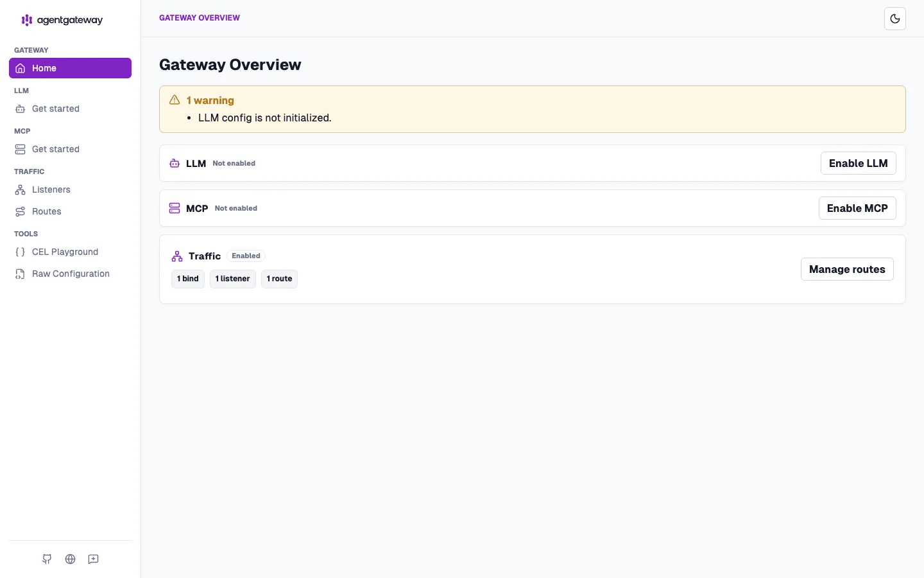Click the '1 listener' badge

(x=232, y=279)
